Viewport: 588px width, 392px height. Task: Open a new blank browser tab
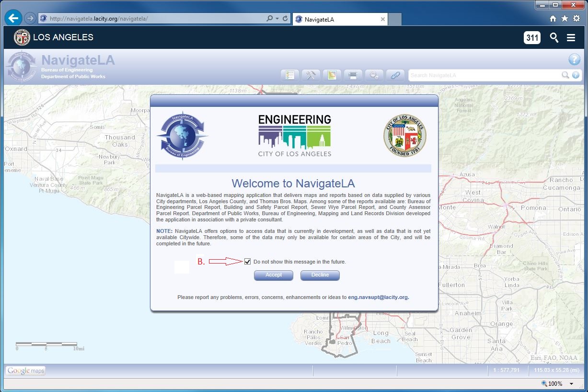pos(394,20)
